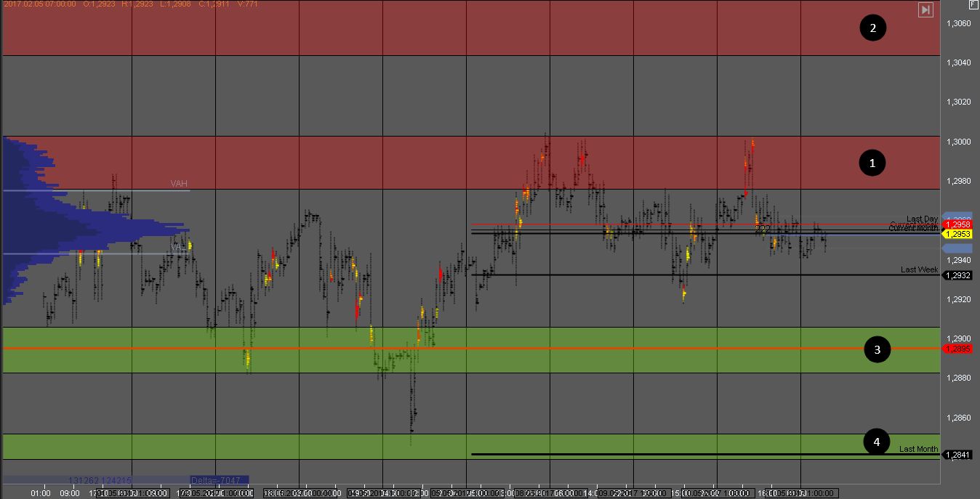Click the black circle marker numbered 2
Viewport: 980px width, 499px height.
872,28
